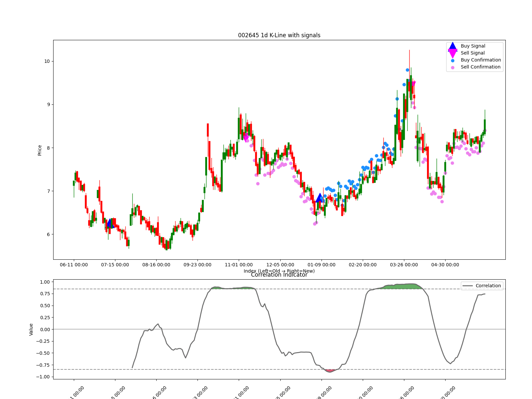Click the '01-09 00:00' date tick
Image resolution: width=532 pixels, height=399 pixels.
click(322, 265)
